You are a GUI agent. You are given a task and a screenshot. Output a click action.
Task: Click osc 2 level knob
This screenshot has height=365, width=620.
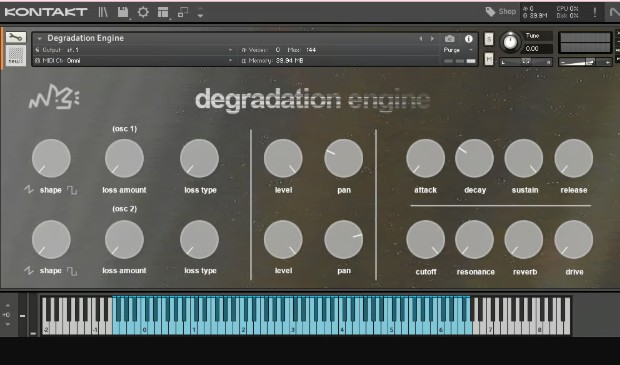click(283, 240)
